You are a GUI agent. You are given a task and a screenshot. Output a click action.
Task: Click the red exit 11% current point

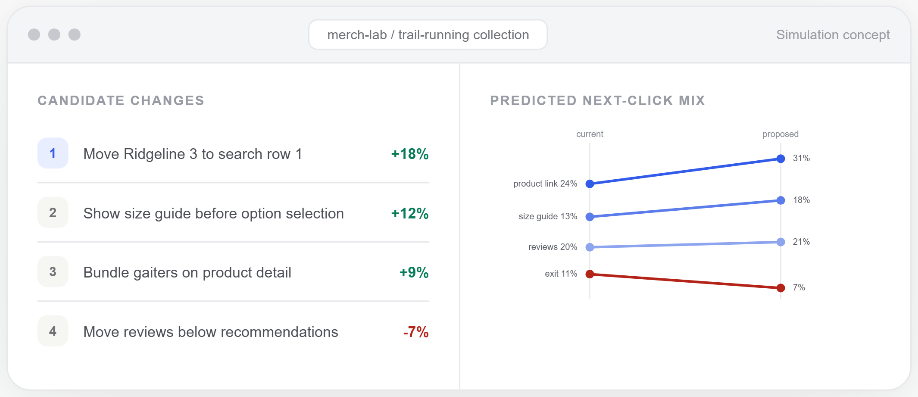point(590,273)
